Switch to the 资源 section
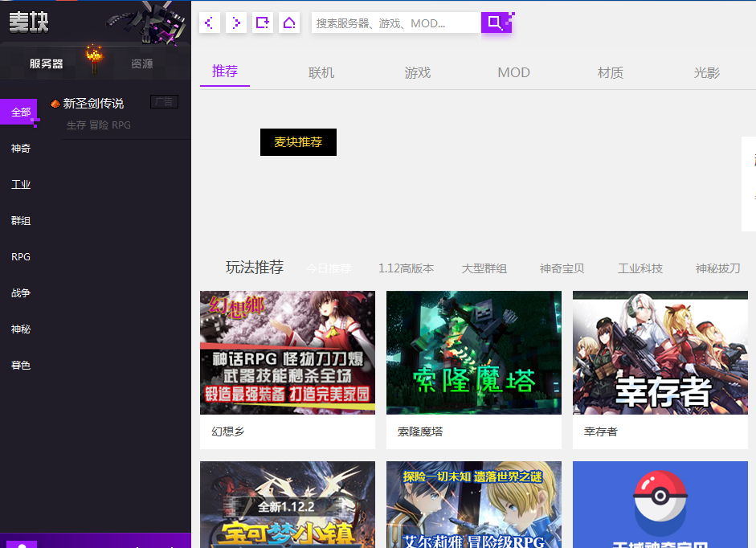The height and width of the screenshot is (548, 756). (x=142, y=63)
